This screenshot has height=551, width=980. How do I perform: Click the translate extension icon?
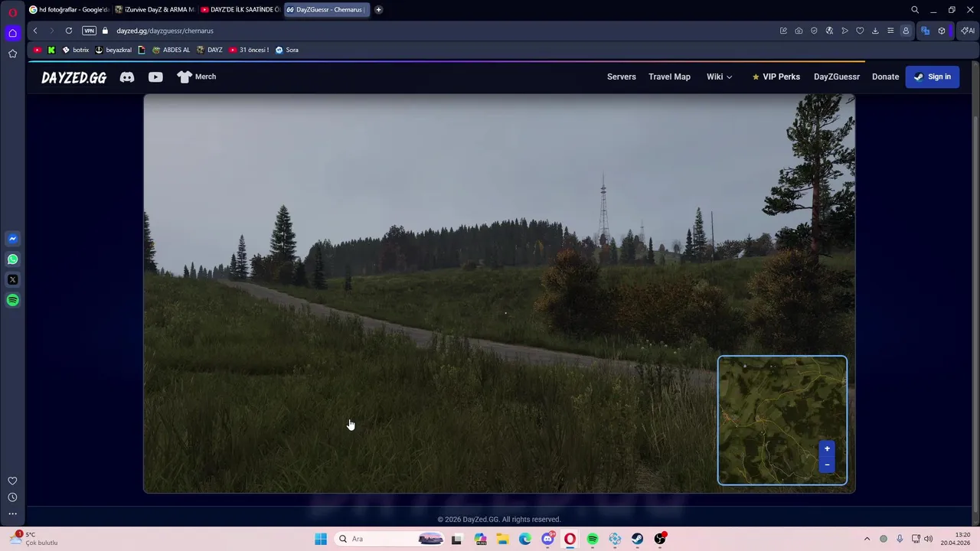tap(925, 31)
